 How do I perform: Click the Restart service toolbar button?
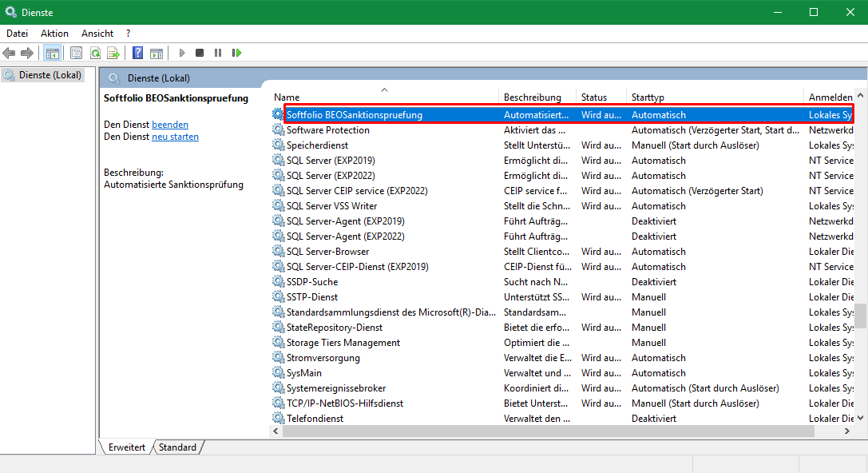click(x=236, y=53)
